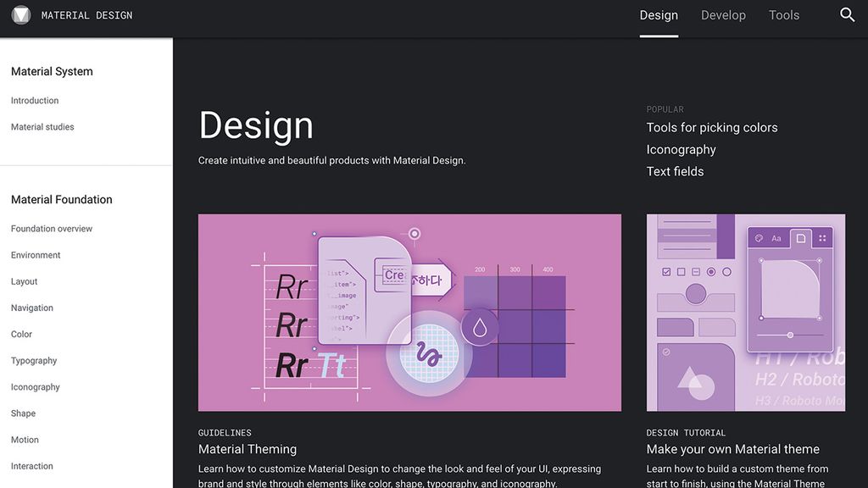
Task: Select the Design tab in the header
Action: [659, 14]
